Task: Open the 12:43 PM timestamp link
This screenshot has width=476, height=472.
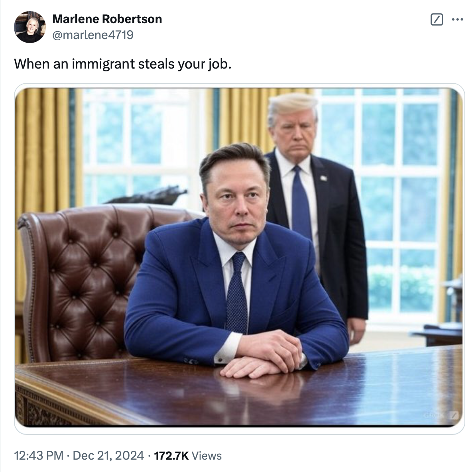Action: coord(39,456)
